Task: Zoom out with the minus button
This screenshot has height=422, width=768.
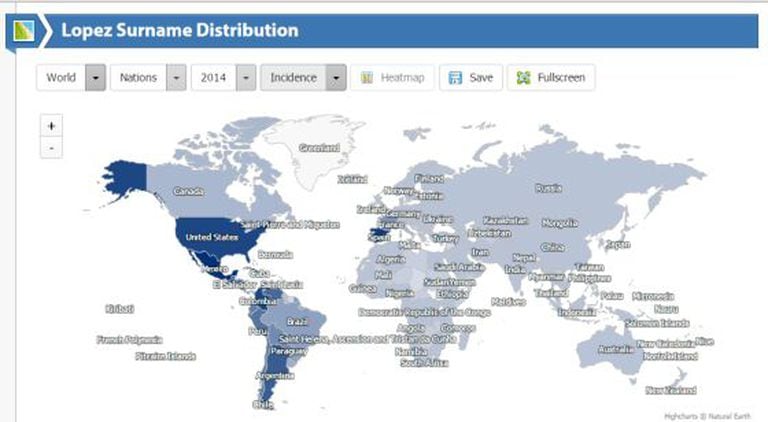Action: pyautogui.click(x=51, y=148)
